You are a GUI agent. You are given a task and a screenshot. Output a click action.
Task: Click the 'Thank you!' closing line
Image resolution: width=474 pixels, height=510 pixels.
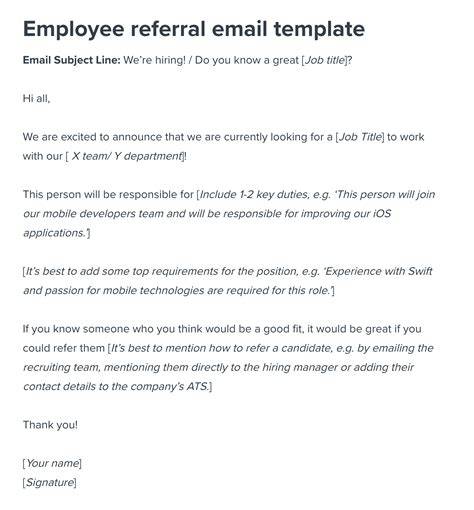pyautogui.click(x=50, y=425)
